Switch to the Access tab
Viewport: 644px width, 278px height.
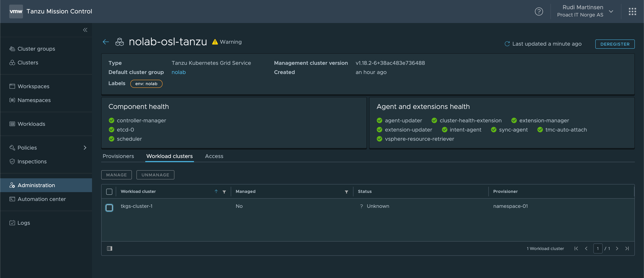[x=214, y=156]
